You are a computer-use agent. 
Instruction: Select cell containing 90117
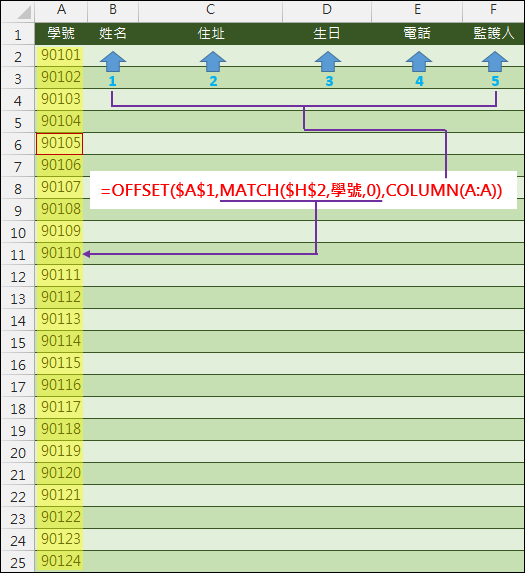(x=60, y=407)
